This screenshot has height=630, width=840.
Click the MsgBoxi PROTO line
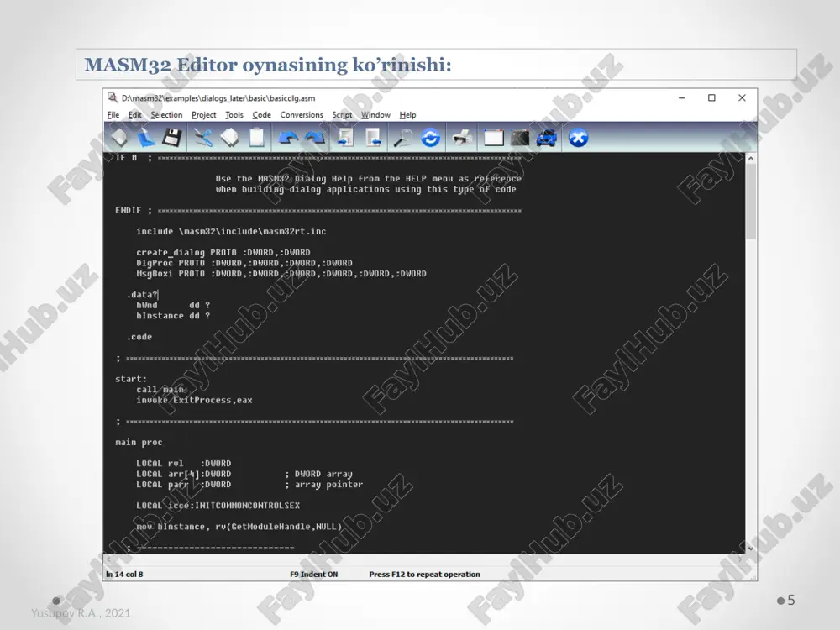click(281, 274)
